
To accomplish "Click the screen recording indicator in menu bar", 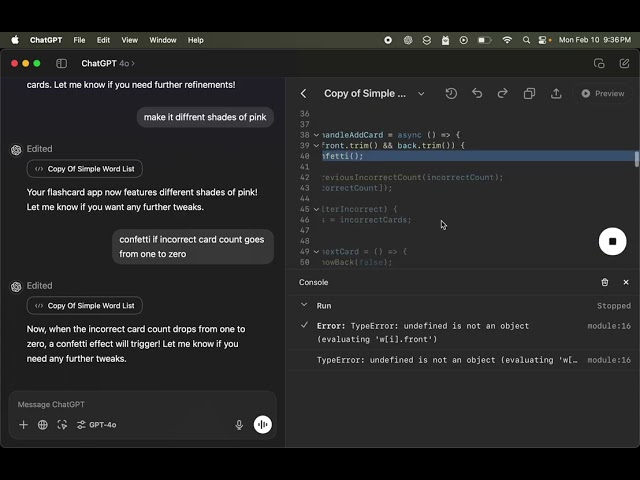I will [x=388, y=40].
